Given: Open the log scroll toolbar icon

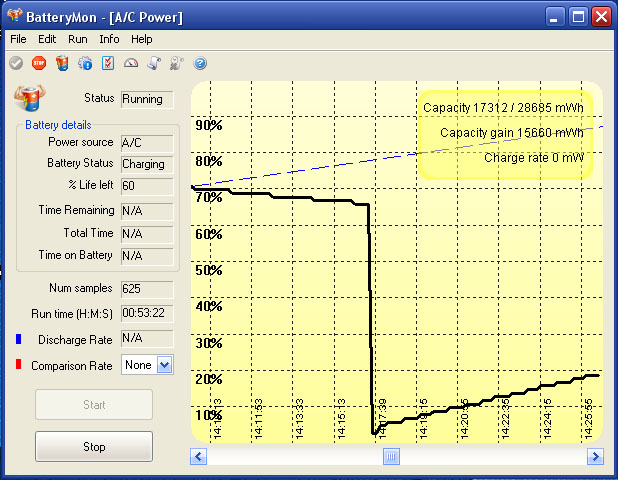Looking at the screenshot, I should (x=154, y=63).
